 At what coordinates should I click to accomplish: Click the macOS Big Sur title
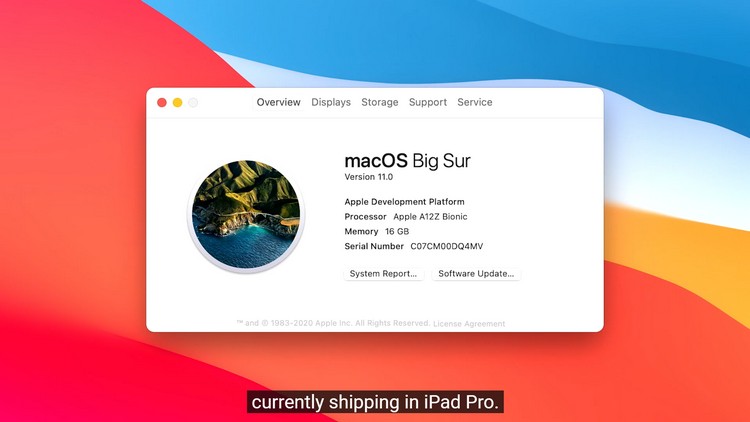click(408, 161)
